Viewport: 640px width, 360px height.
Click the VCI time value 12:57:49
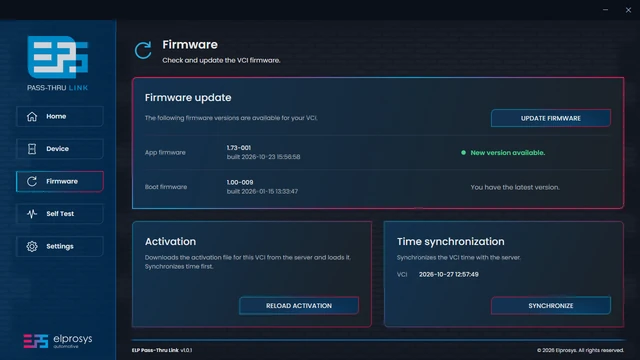[x=449, y=274]
